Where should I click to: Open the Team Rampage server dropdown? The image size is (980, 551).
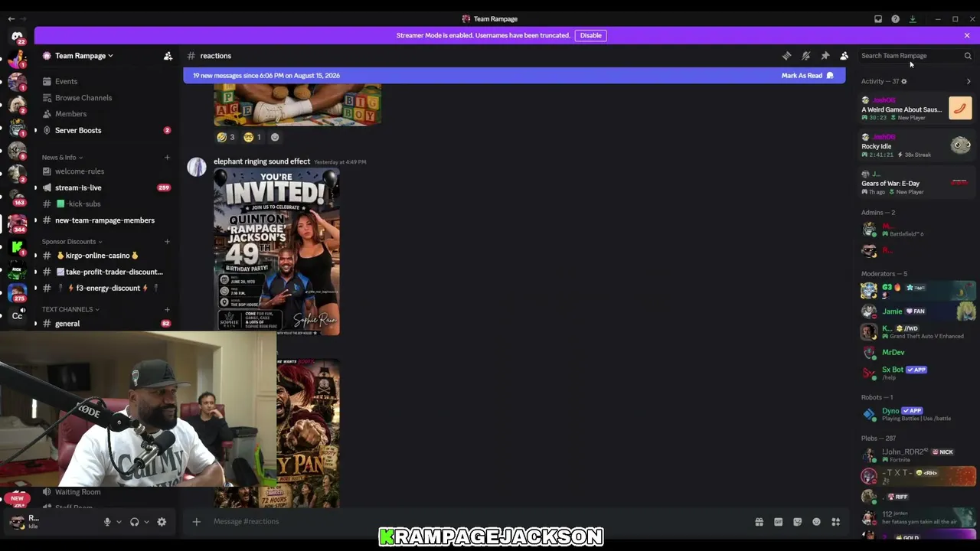(x=84, y=56)
